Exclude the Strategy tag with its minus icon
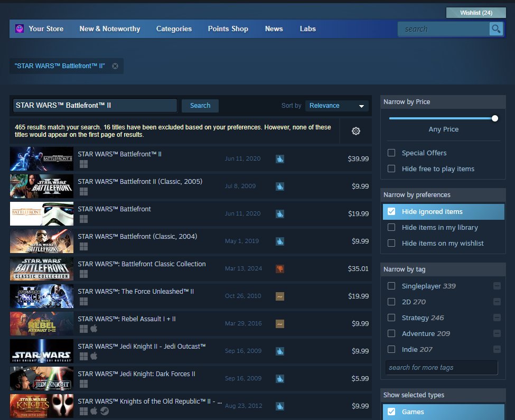This screenshot has height=420, width=515. click(497, 318)
